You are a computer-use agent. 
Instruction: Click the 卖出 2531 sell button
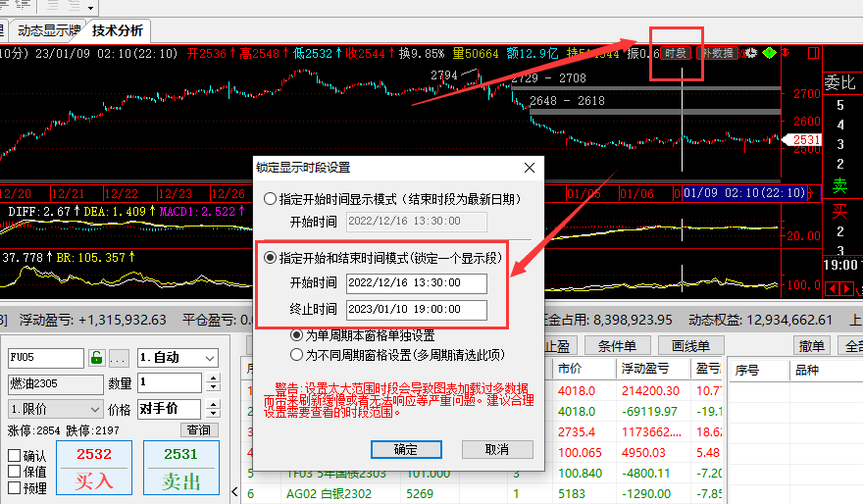(181, 468)
